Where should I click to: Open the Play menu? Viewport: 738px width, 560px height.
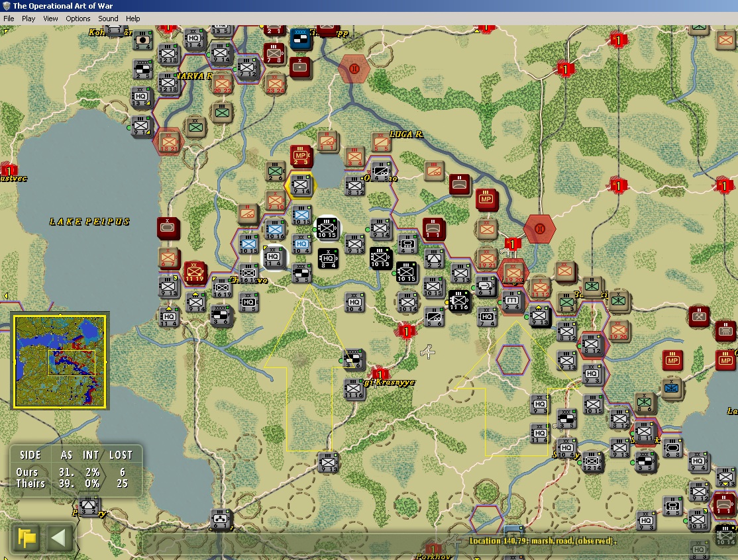28,19
